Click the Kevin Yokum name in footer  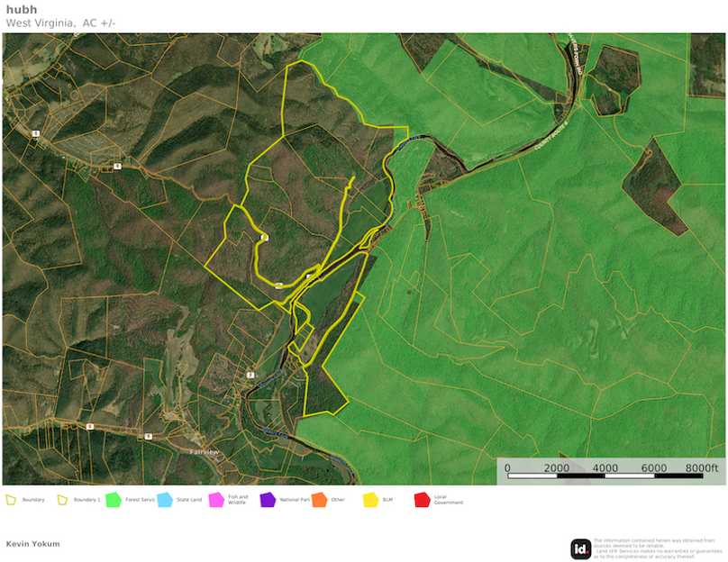(33, 544)
